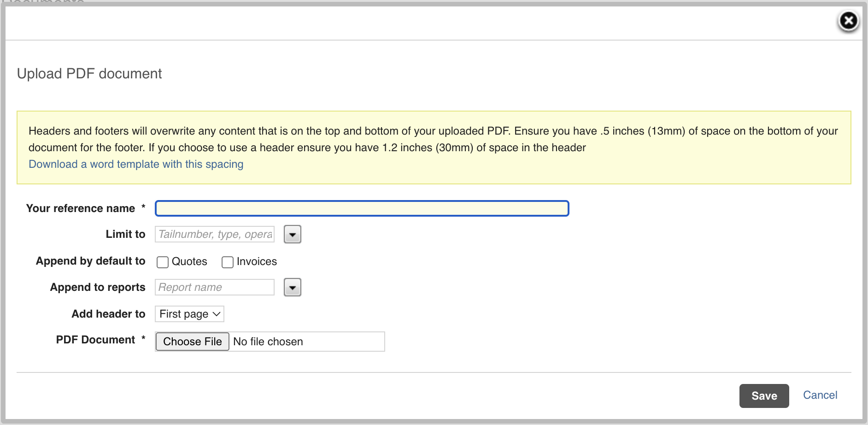Screen dimensions: 868x425
Task: Click the yellow header spacing warning banner
Action: [x=433, y=148]
